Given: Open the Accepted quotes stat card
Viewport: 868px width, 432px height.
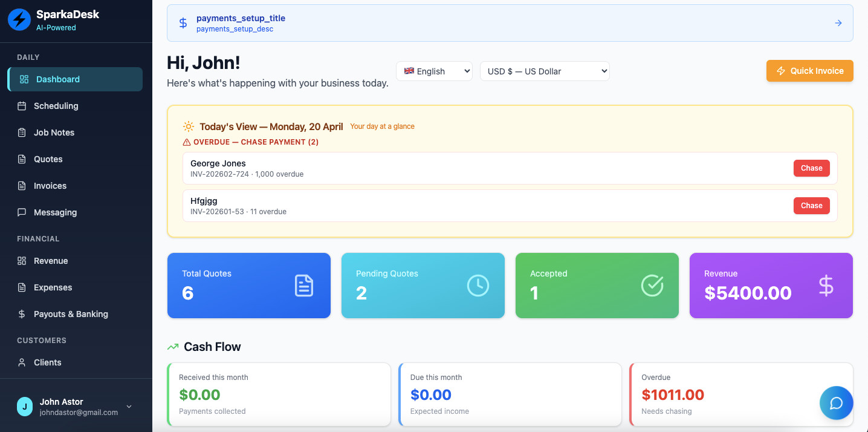Looking at the screenshot, I should 597,286.
